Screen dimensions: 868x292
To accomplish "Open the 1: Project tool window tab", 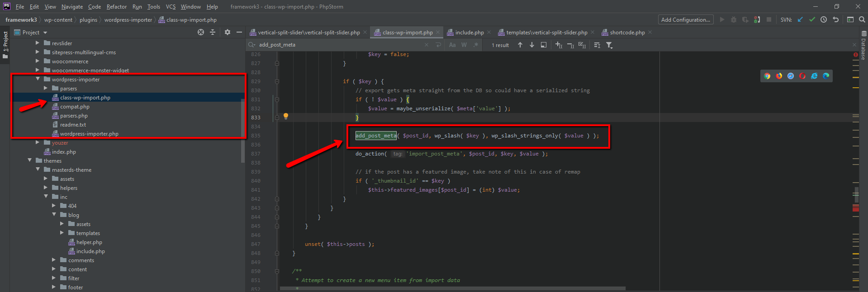I will pyautogui.click(x=5, y=45).
